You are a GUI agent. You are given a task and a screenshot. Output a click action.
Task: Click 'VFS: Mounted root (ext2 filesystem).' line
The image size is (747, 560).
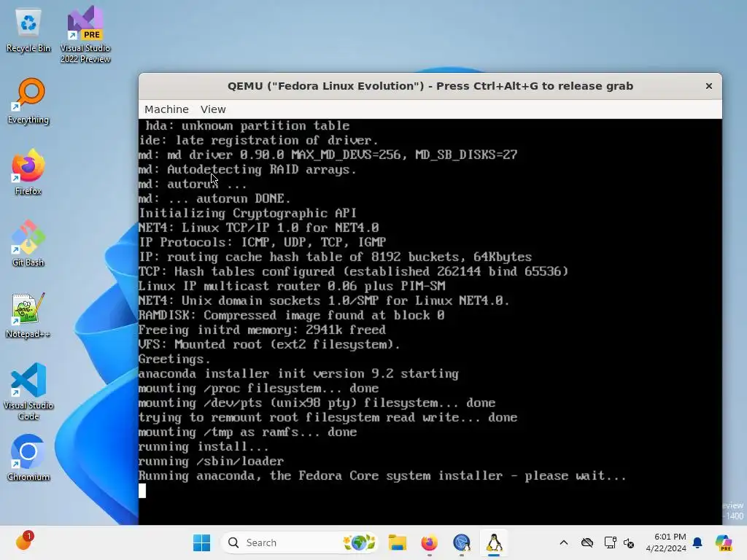tap(269, 344)
